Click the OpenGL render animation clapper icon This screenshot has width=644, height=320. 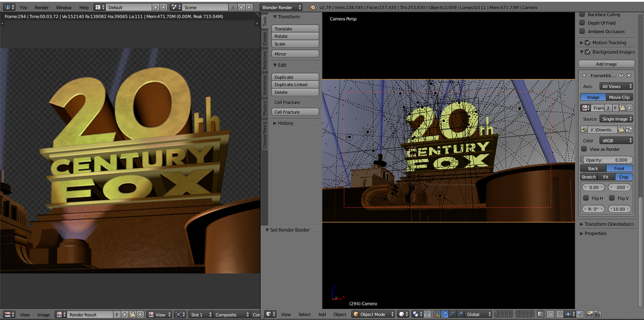tap(597, 314)
